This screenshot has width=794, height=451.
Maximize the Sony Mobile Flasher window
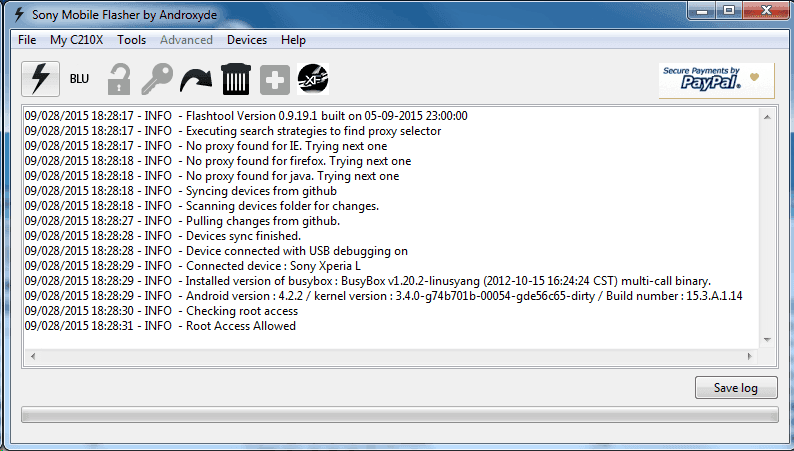pos(729,11)
